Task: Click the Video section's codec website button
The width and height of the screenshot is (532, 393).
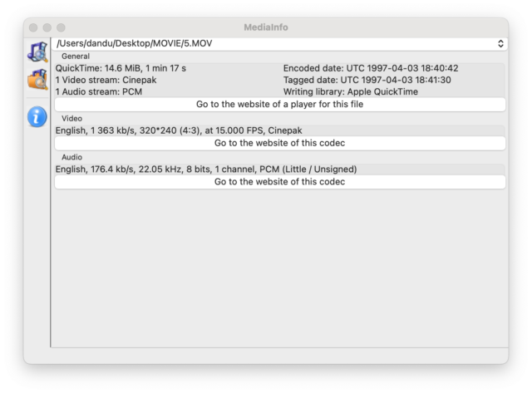Action: point(279,143)
